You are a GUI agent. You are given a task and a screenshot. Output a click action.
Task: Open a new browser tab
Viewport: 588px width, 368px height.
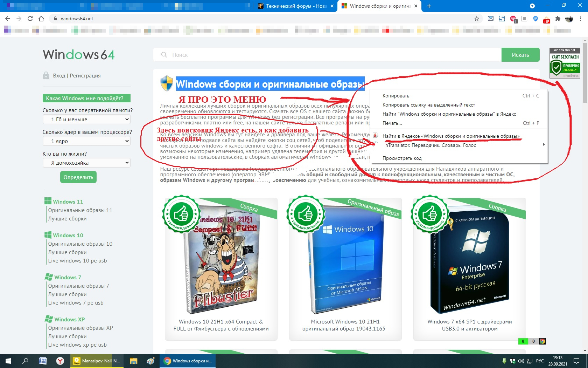429,6
